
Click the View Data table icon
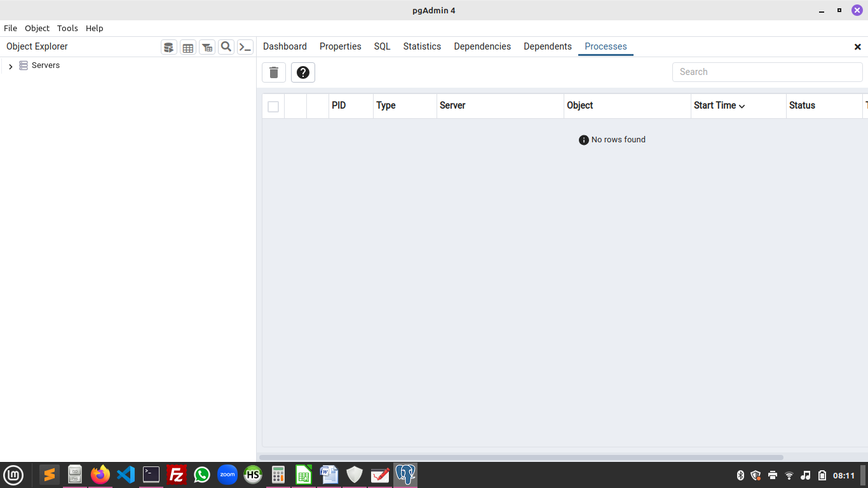[x=188, y=47]
